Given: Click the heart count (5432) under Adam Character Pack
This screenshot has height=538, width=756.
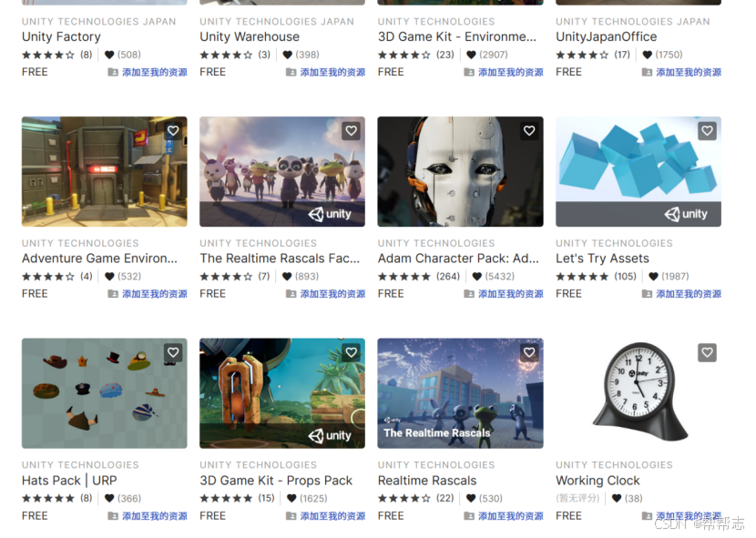Looking at the screenshot, I should tap(494, 277).
